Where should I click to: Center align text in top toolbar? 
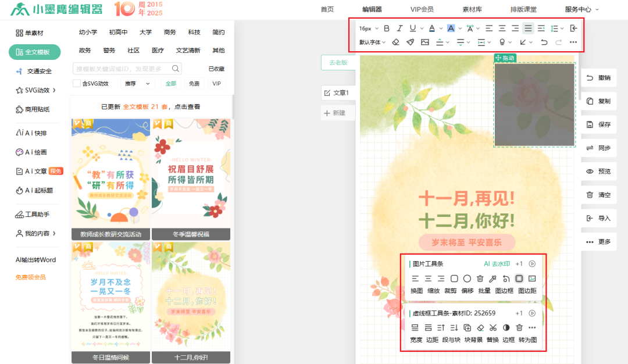coord(502,28)
